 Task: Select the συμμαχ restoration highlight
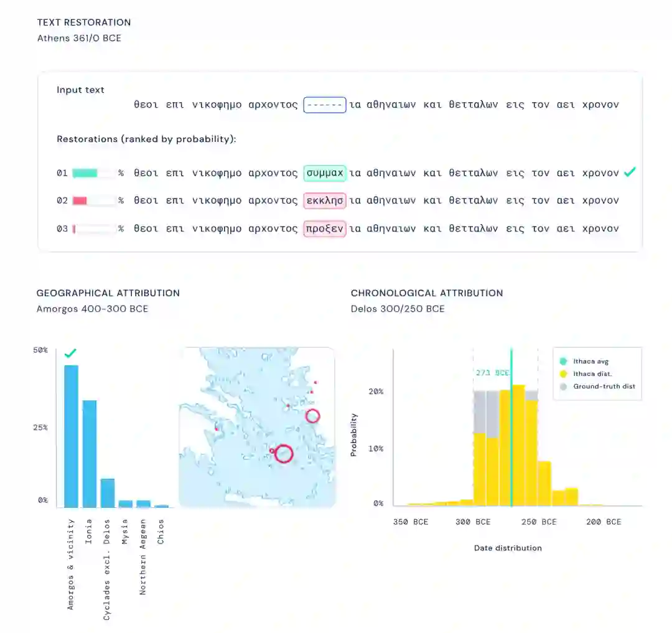(x=324, y=173)
